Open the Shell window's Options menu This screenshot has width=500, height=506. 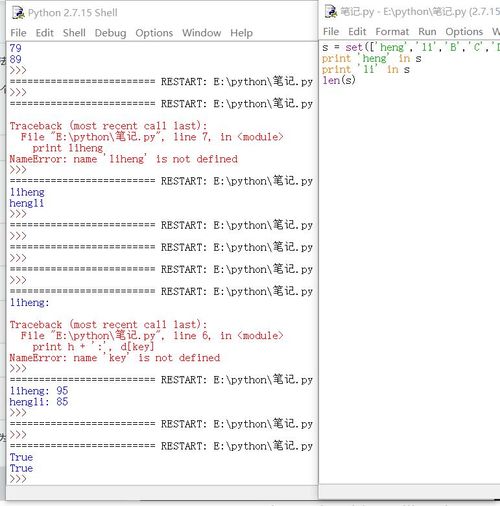tap(154, 33)
